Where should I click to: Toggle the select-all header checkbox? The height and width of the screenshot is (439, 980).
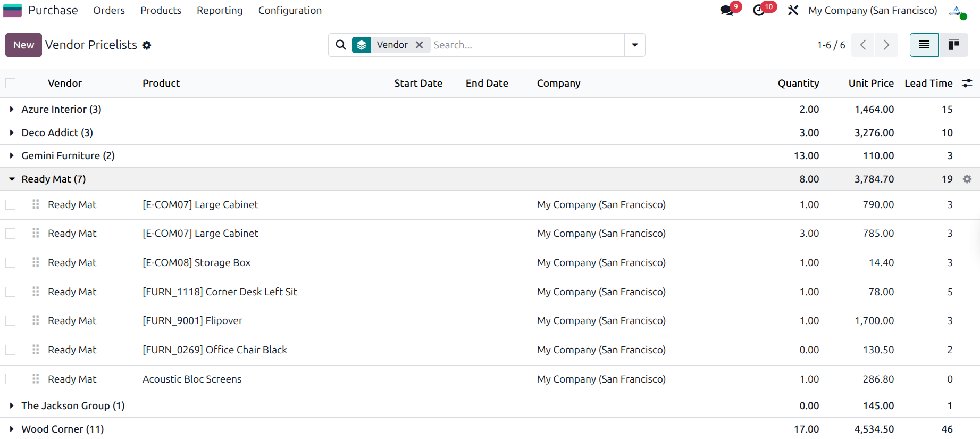click(10, 83)
